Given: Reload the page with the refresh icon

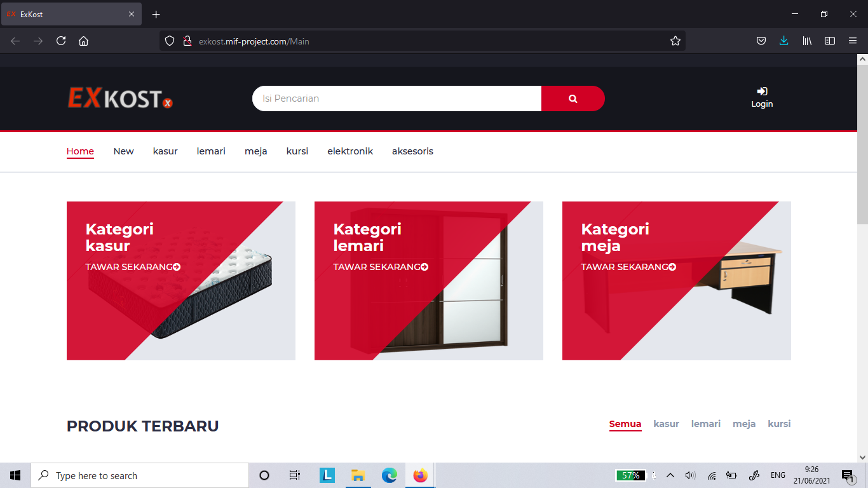Looking at the screenshot, I should tap(61, 41).
